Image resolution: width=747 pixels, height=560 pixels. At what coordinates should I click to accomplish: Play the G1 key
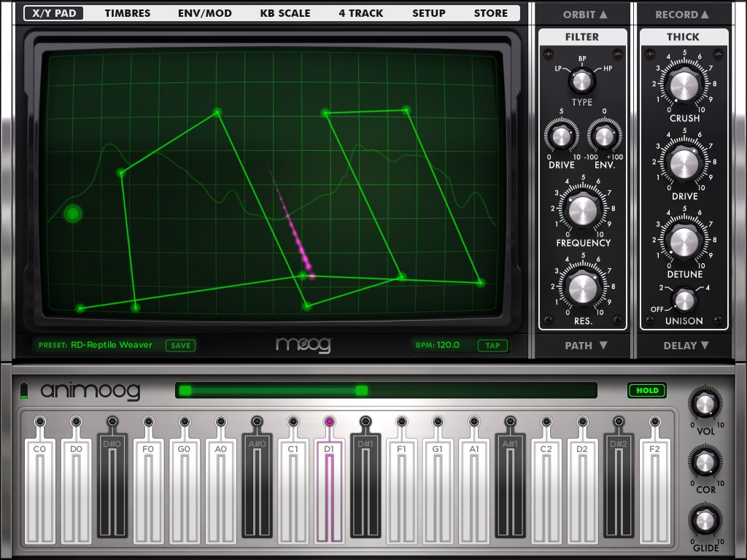[438, 491]
